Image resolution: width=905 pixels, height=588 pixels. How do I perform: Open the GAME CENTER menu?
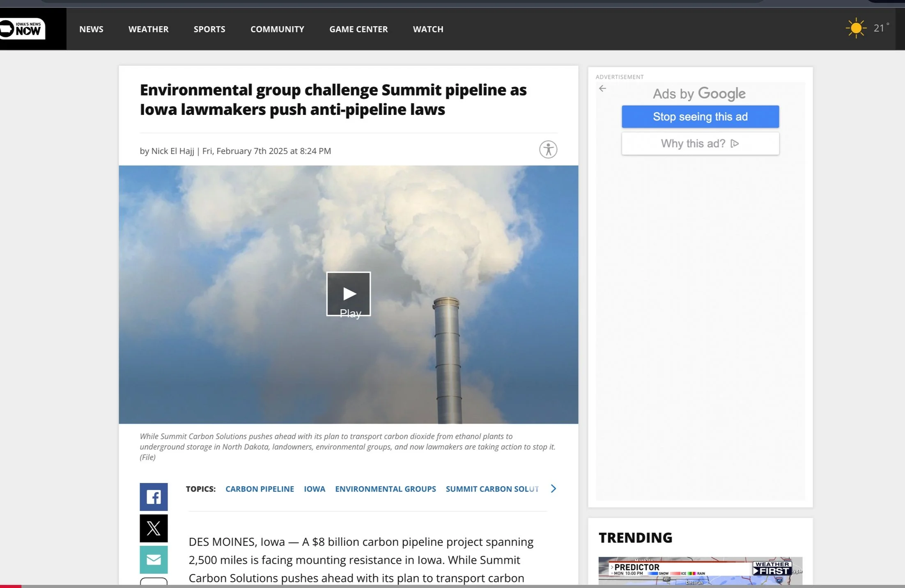pyautogui.click(x=358, y=29)
